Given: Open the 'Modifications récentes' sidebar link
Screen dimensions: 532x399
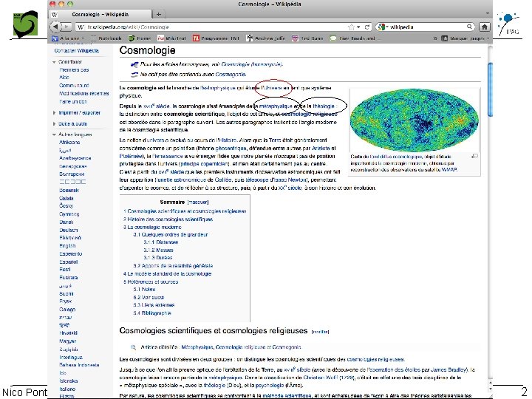Looking at the screenshot, I should (x=84, y=94).
